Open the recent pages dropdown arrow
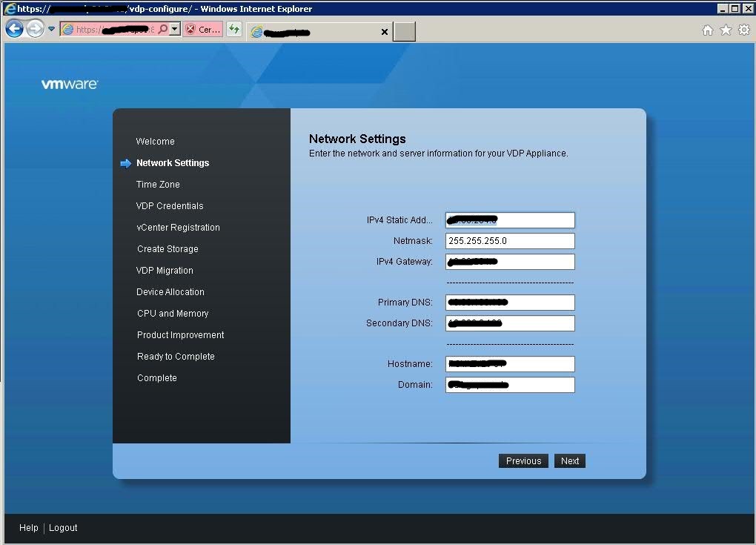 point(52,29)
